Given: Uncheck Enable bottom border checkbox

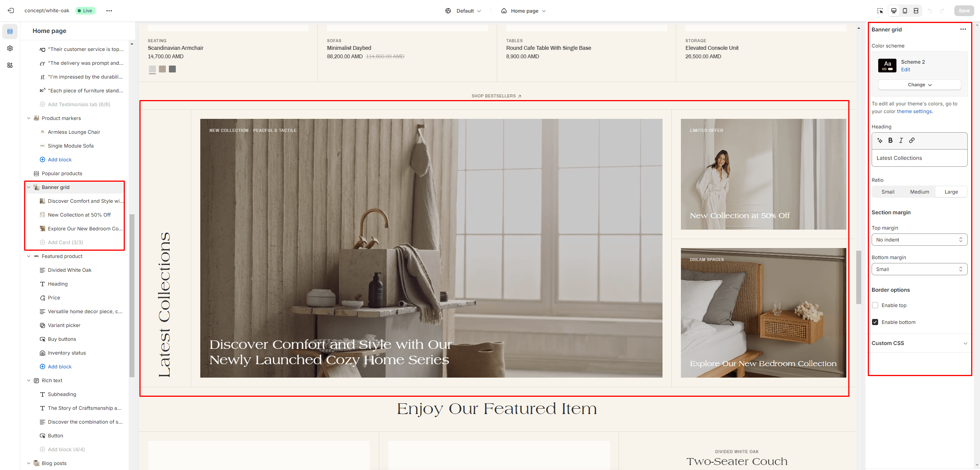Looking at the screenshot, I should click(x=875, y=322).
